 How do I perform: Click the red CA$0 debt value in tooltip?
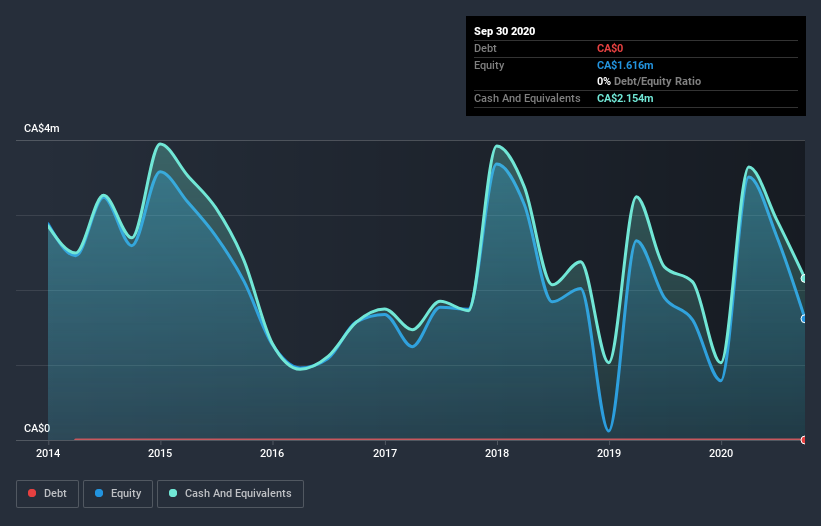[x=610, y=48]
